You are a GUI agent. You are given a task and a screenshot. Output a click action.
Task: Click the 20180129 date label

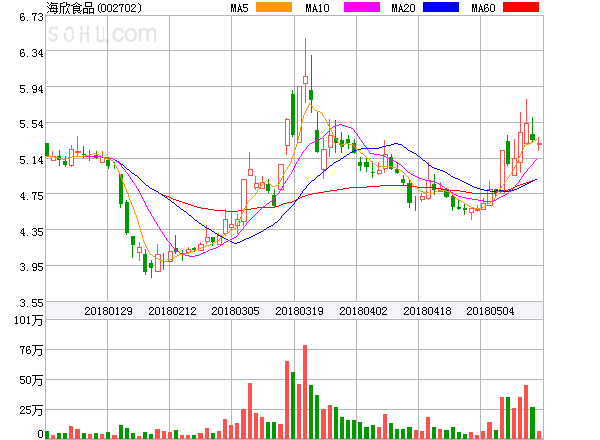(108, 311)
